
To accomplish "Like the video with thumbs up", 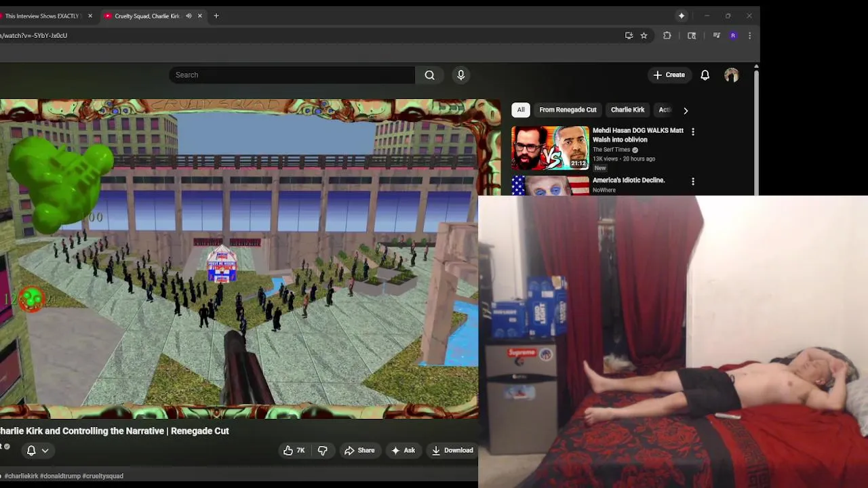I will coord(294,450).
